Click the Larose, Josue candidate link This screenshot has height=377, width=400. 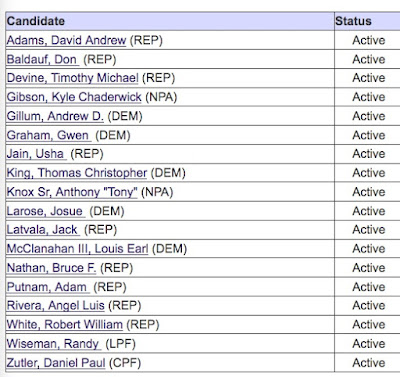(x=46, y=211)
